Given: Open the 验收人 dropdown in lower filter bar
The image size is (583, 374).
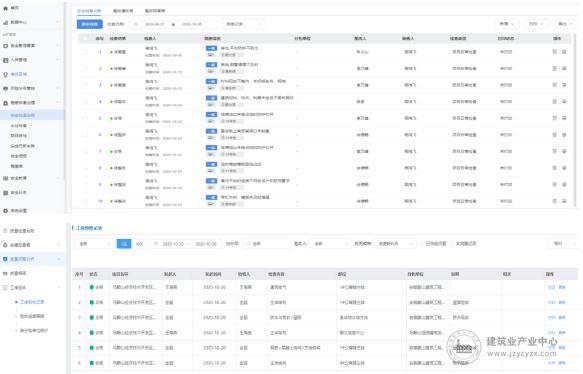Looking at the screenshot, I should (330, 244).
